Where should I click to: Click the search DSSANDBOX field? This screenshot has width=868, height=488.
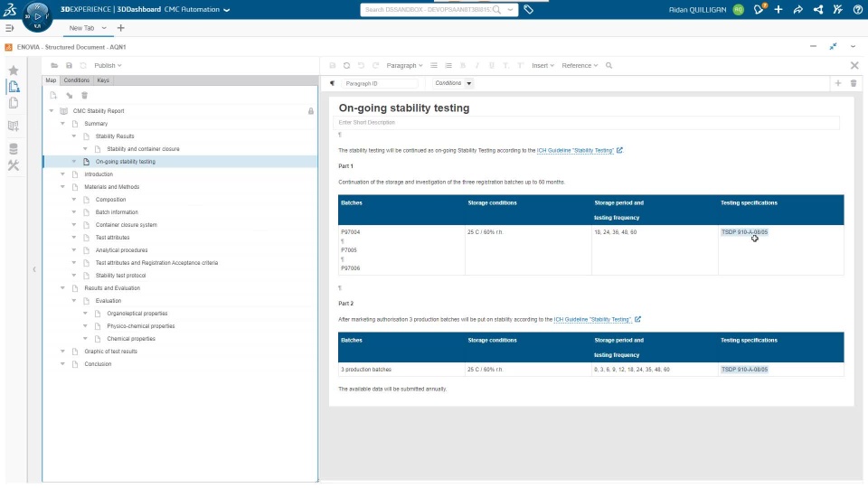[x=428, y=9]
